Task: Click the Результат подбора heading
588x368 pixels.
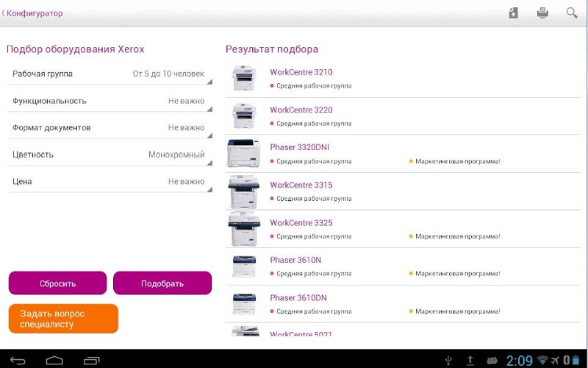Action: (272, 49)
